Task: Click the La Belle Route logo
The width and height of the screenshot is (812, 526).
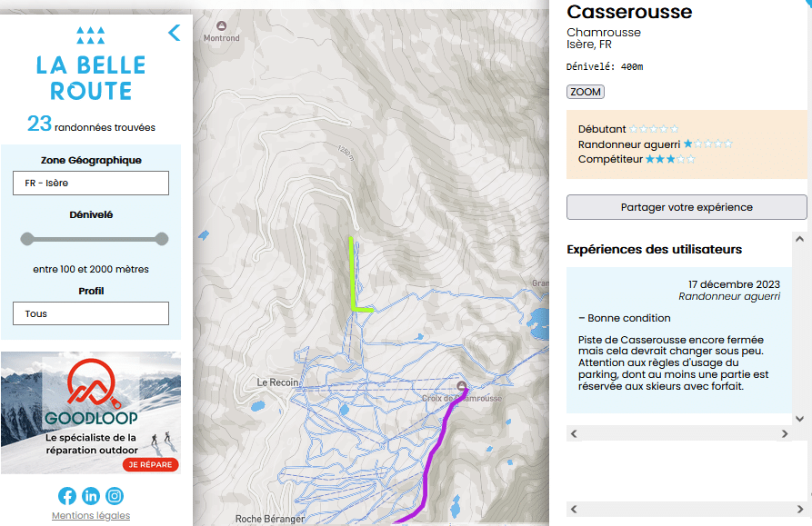Action: point(91,65)
